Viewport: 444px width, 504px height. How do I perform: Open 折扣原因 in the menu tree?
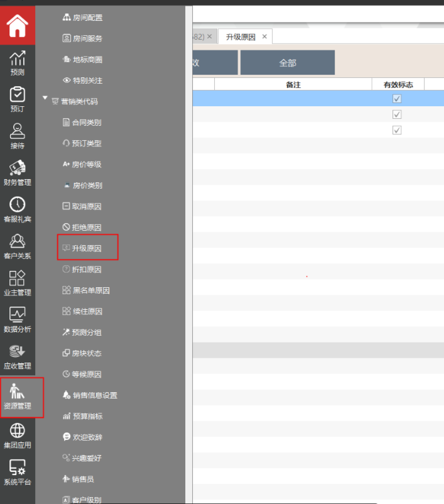[87, 270]
